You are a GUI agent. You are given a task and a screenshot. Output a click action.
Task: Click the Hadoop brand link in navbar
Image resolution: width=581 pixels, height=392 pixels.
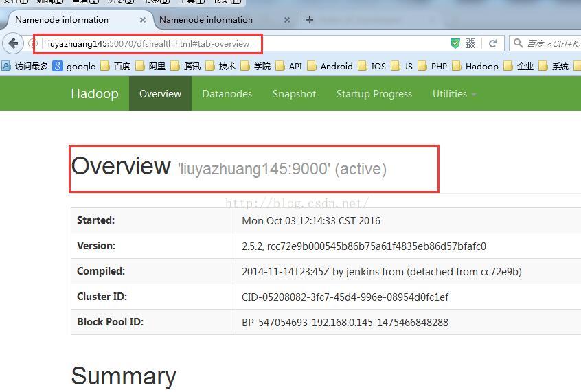point(95,94)
